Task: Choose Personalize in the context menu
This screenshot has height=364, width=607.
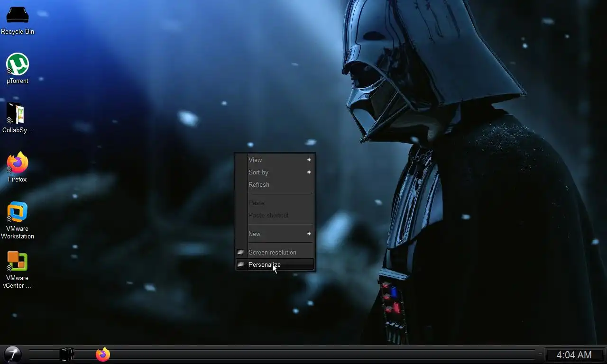Action: coord(275,264)
